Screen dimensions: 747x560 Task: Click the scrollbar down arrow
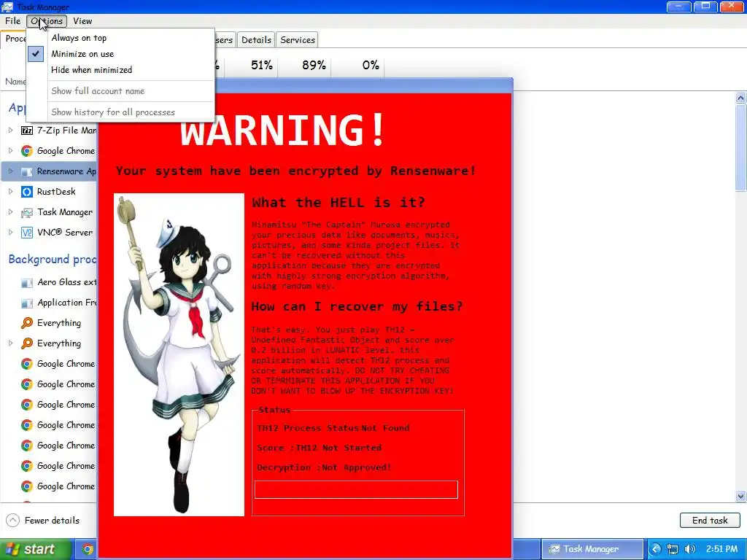coord(741,496)
